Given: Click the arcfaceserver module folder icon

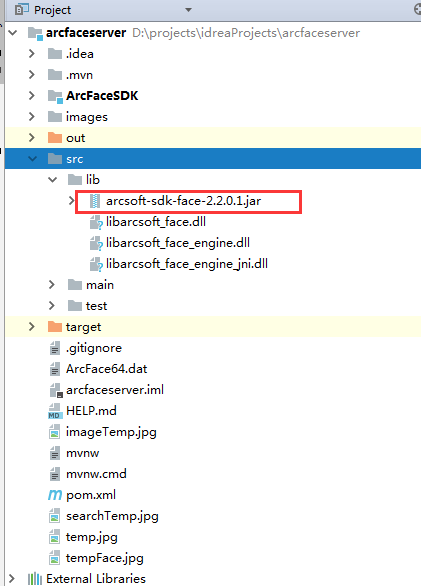Looking at the screenshot, I should (x=36, y=33).
